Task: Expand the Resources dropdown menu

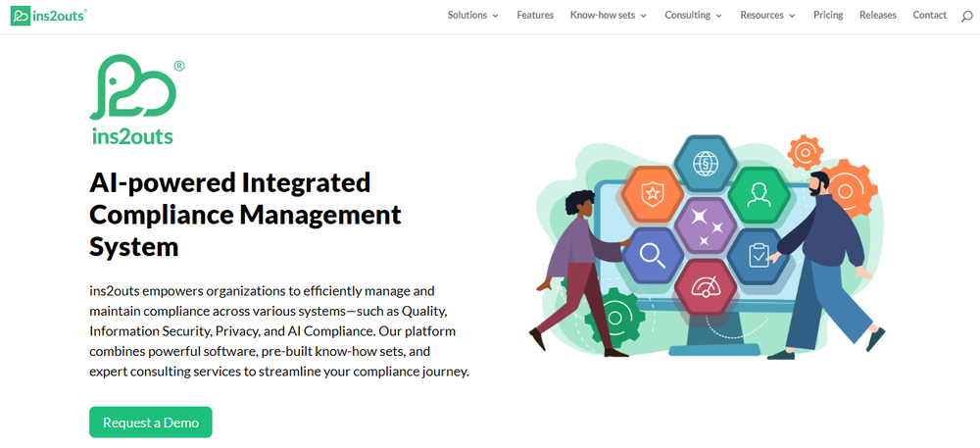Action: pyautogui.click(x=767, y=16)
